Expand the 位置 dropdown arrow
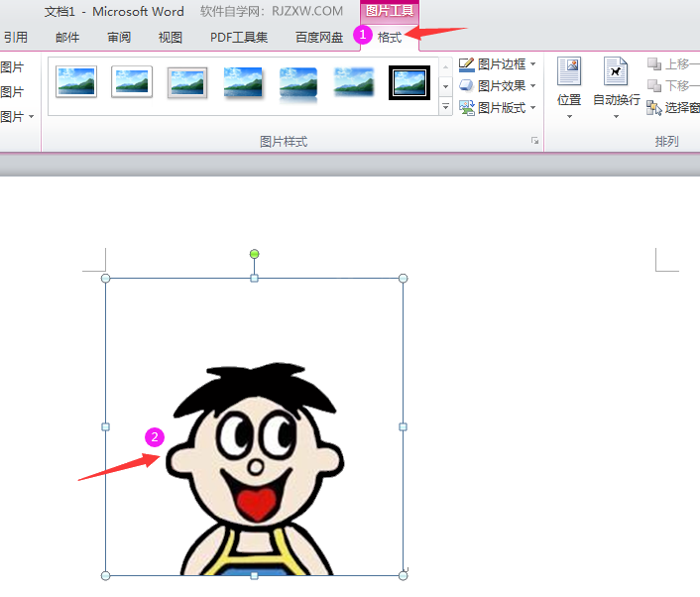This screenshot has height=597, width=700. coord(569,117)
